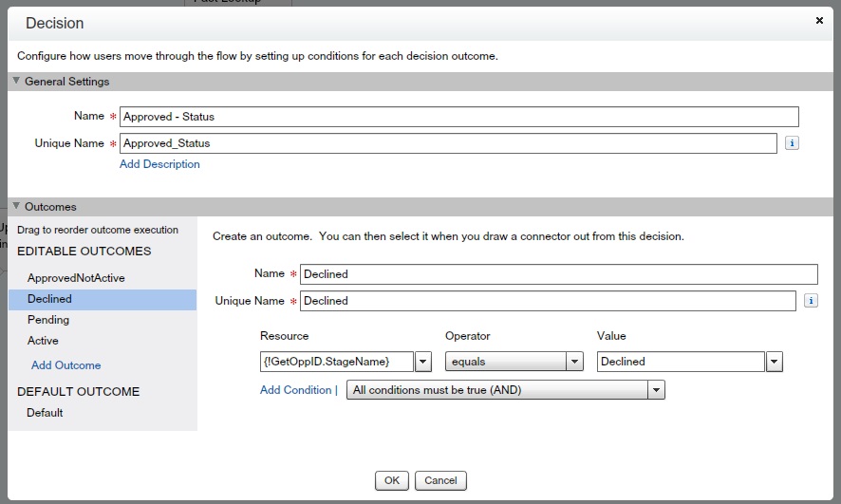This screenshot has height=504, width=841.
Task: Open the Resource dropdown arrow
Action: pyautogui.click(x=423, y=362)
